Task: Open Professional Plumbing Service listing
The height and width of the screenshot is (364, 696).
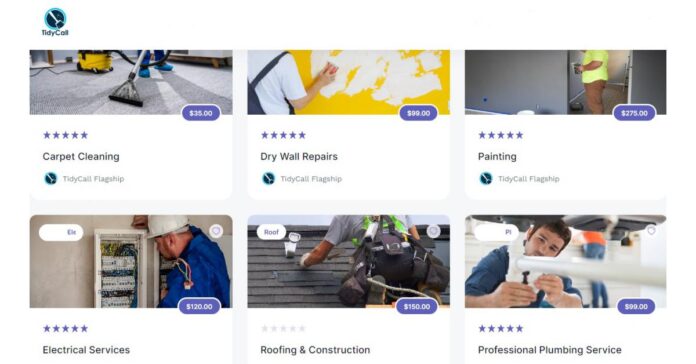Action: (550, 350)
